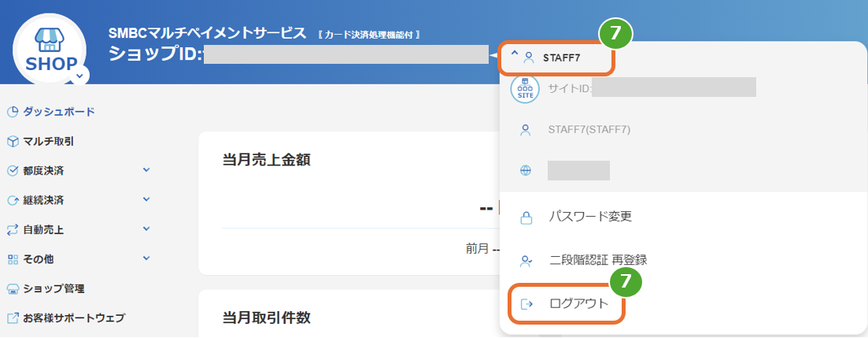Click the customer support external link icon
The height and width of the screenshot is (338, 868).
[x=13, y=319]
